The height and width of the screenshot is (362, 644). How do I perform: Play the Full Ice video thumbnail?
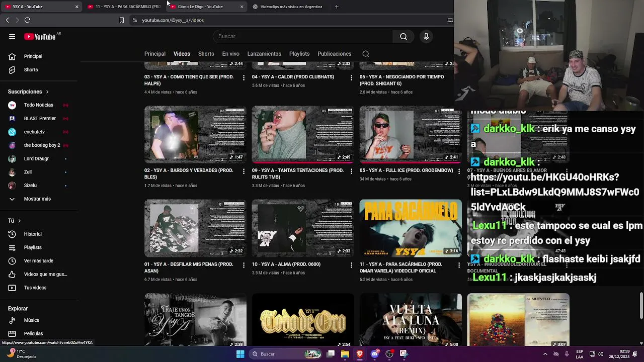tap(411, 134)
